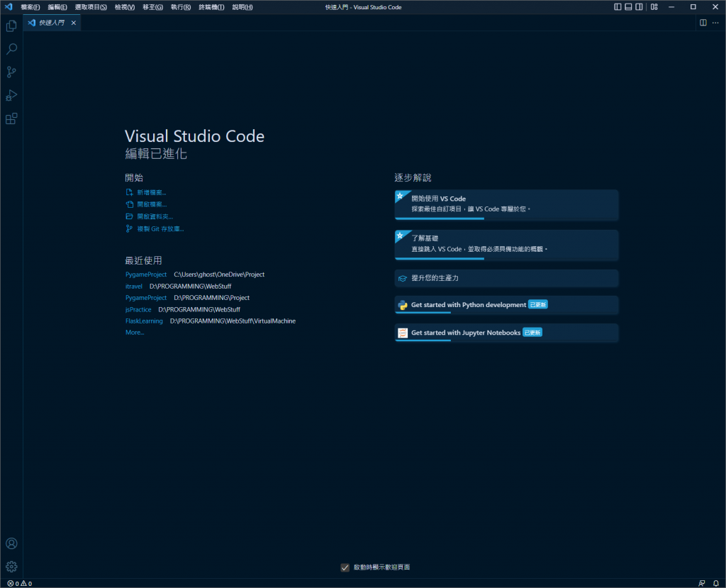The height and width of the screenshot is (588, 726).
Task: Open the Manage gear icon
Action: (x=11, y=567)
